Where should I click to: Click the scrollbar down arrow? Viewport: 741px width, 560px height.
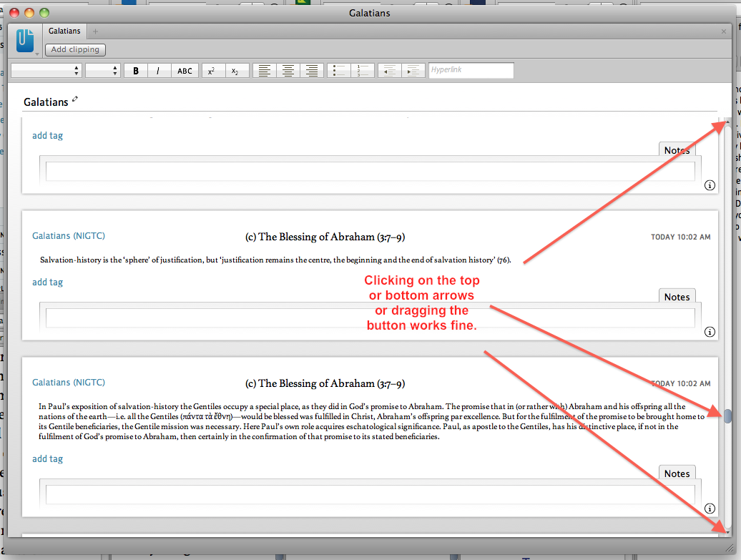click(x=728, y=533)
